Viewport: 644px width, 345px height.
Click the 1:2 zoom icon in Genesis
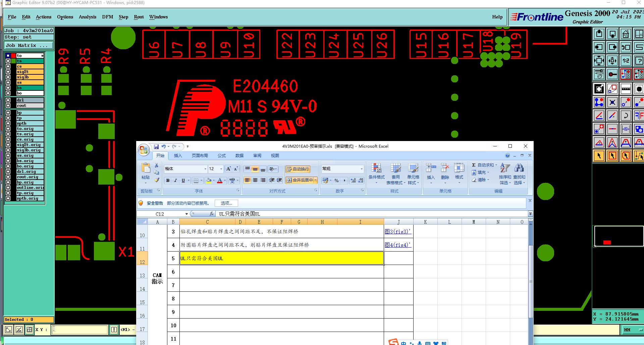pos(626,61)
